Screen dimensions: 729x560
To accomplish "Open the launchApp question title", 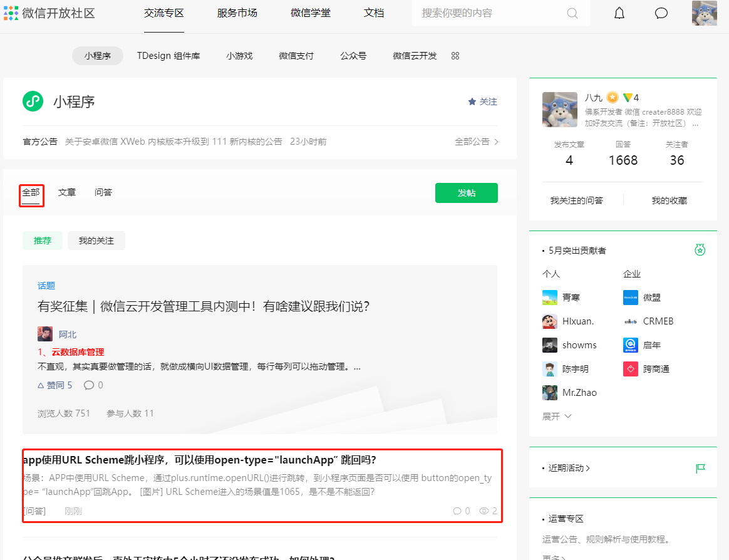I will (200, 460).
